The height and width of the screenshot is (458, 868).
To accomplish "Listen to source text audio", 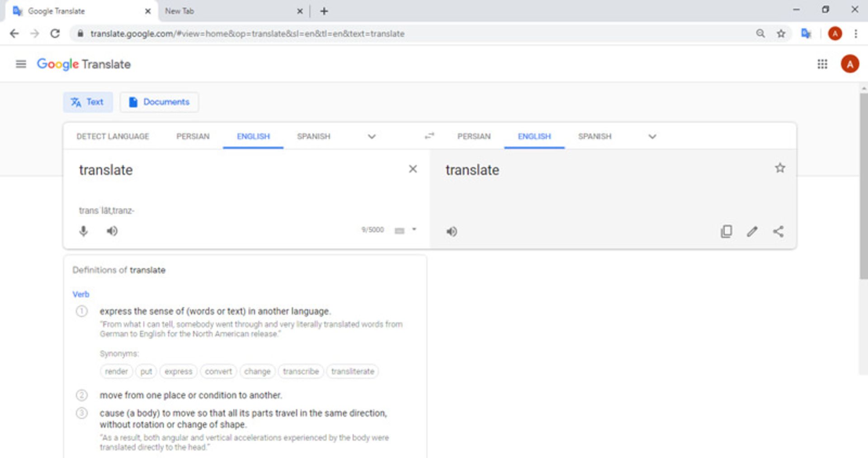I will pyautogui.click(x=112, y=231).
